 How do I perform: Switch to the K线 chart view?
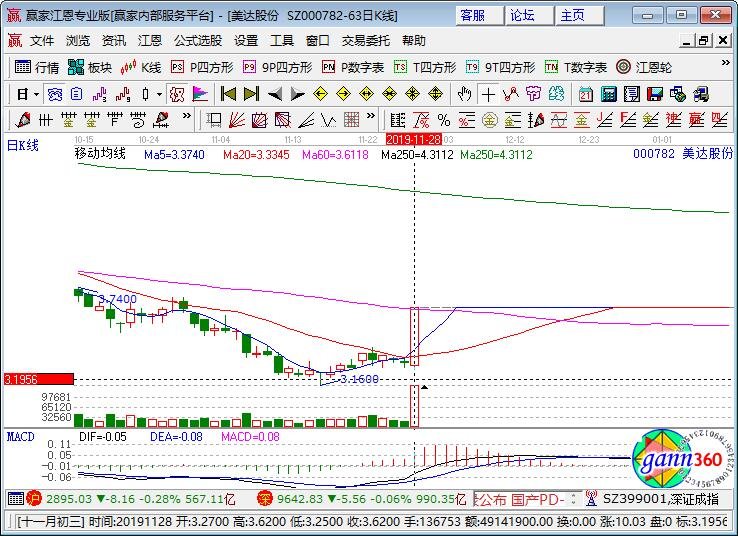pos(141,67)
